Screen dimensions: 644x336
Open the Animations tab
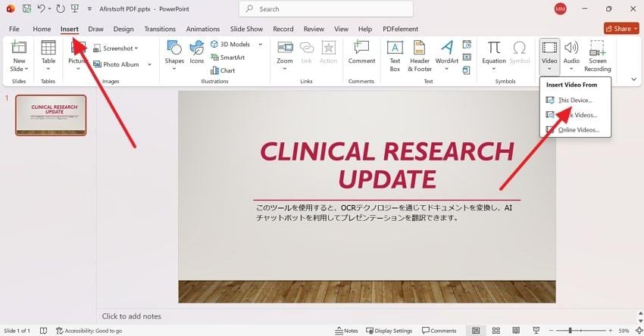click(x=203, y=29)
